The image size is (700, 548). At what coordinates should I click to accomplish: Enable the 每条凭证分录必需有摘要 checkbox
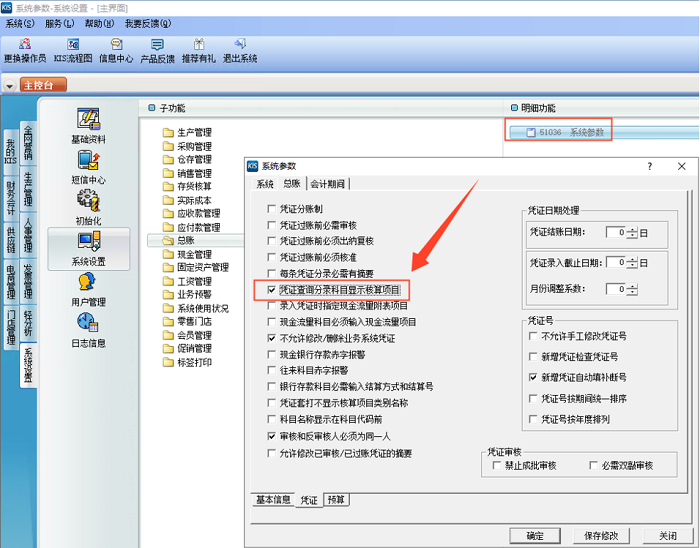[x=271, y=273]
